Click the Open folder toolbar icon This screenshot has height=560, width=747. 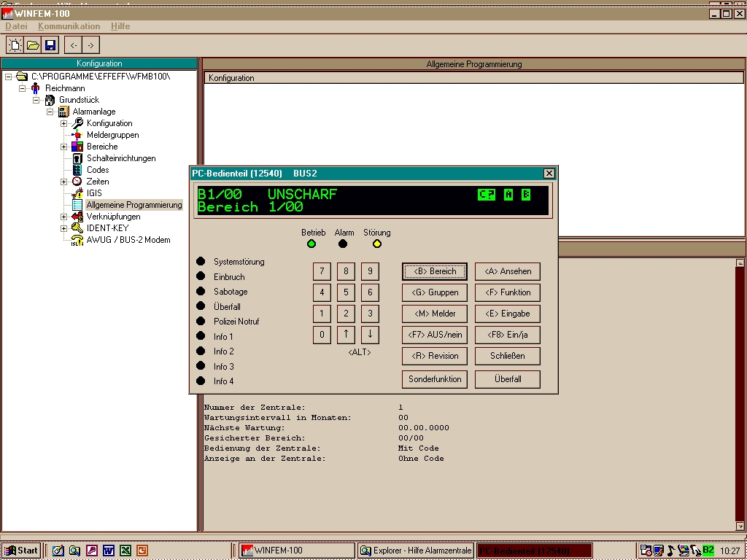pyautogui.click(x=33, y=45)
